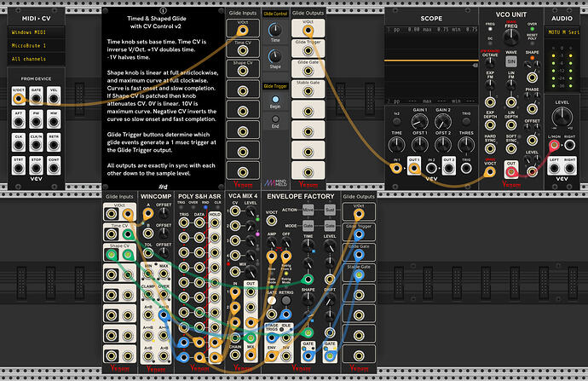The width and height of the screenshot is (588, 381).
Task: Click the OUT jack on VCO Unit
Action: pos(511,172)
